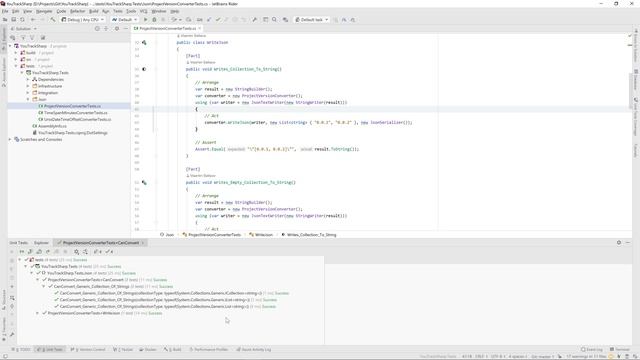Screen dimensions: 640x360
Task: Expand the src project node in the tree
Action: click(x=16, y=59)
